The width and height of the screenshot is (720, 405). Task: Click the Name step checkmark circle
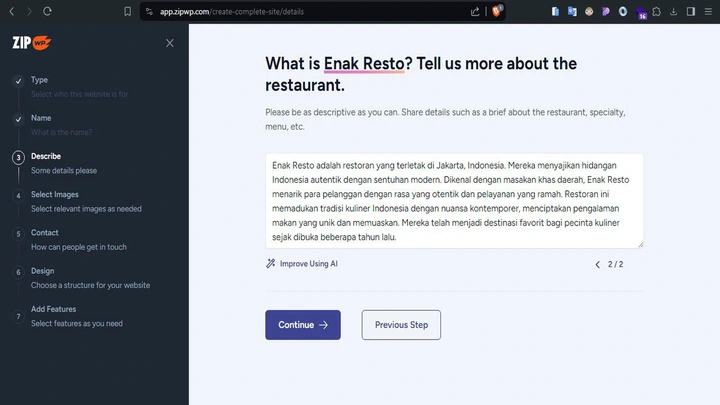tap(18, 119)
